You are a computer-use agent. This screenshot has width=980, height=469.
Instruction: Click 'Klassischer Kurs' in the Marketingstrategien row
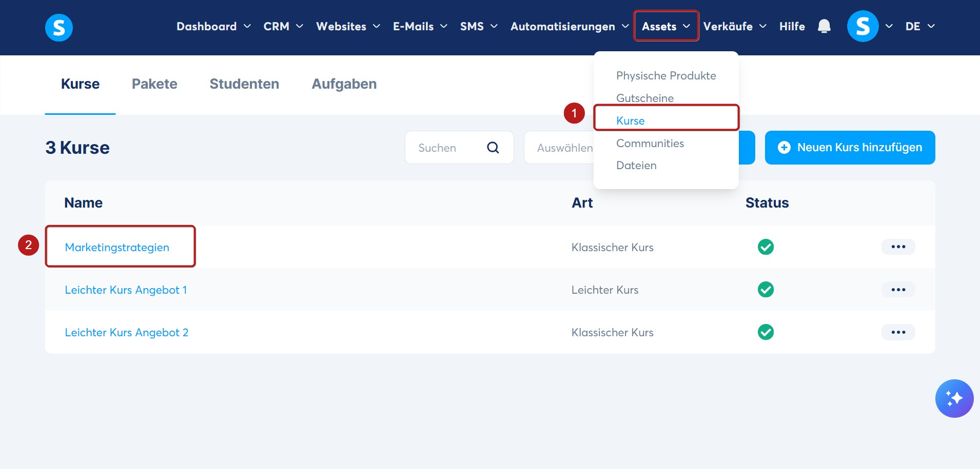click(613, 247)
